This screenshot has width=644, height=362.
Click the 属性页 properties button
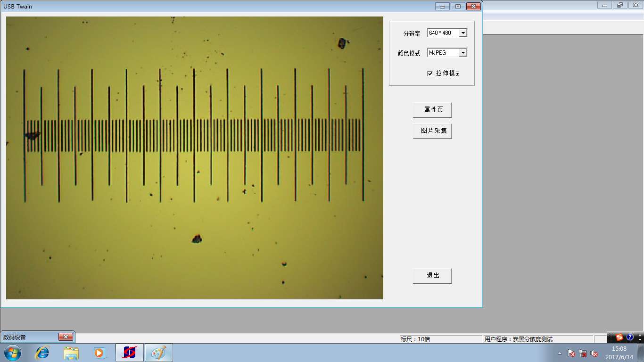click(432, 110)
